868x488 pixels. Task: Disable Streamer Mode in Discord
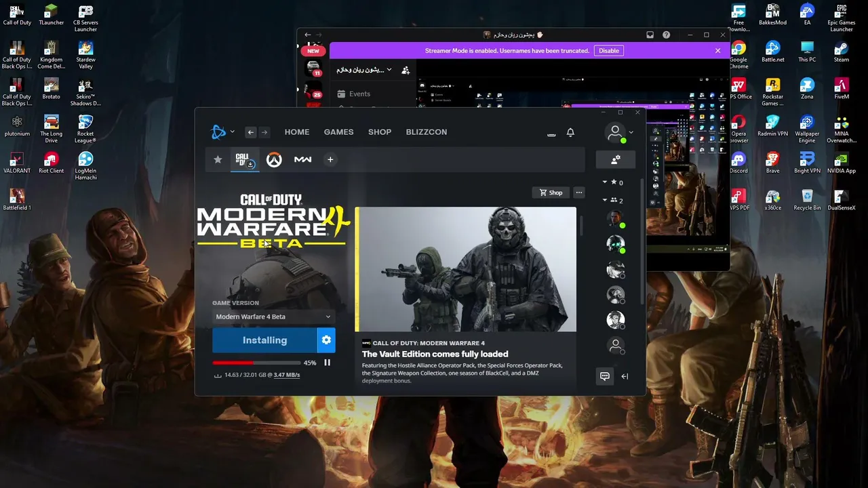click(609, 51)
